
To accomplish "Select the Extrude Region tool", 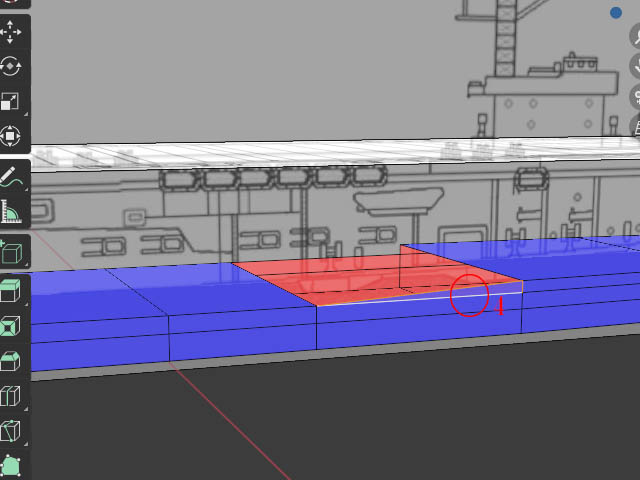I will pos(11,291).
